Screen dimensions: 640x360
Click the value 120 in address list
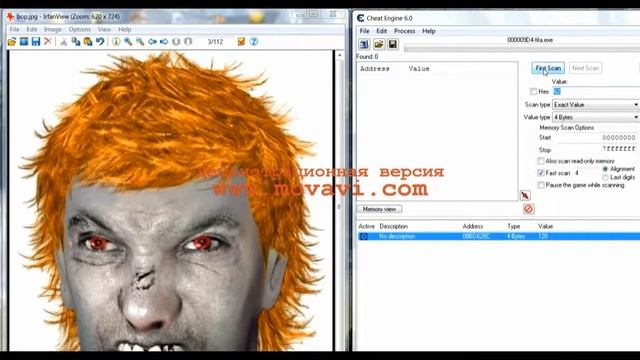543,236
